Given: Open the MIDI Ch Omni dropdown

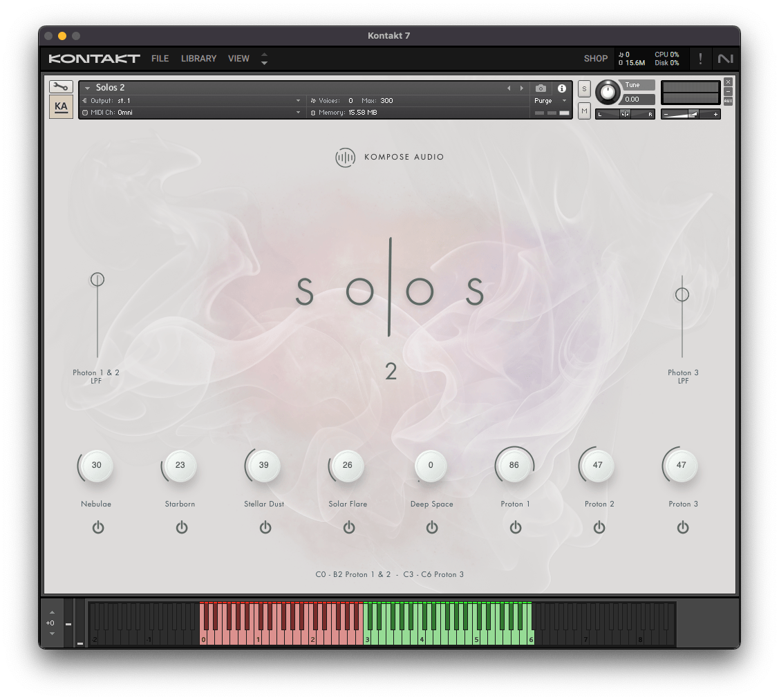Looking at the screenshot, I should [x=298, y=113].
